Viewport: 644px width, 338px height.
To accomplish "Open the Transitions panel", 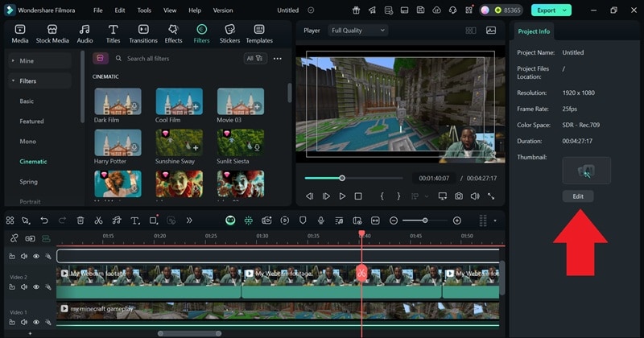I will (143, 34).
